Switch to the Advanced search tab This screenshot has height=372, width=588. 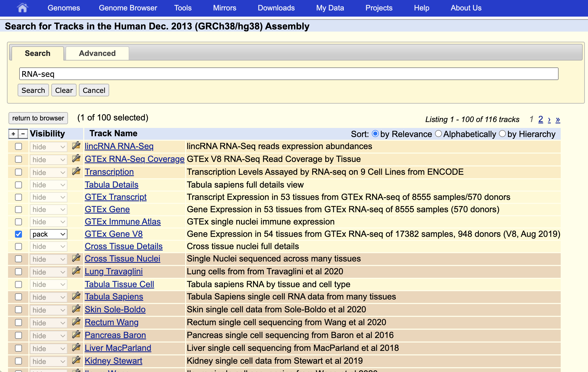tap(97, 53)
